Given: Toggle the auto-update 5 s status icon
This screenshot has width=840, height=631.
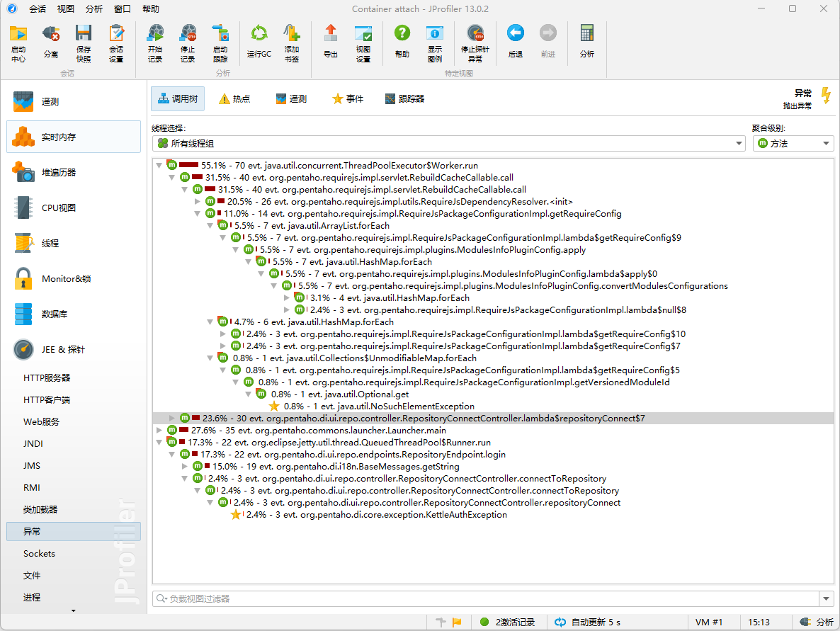Looking at the screenshot, I should click(x=560, y=622).
